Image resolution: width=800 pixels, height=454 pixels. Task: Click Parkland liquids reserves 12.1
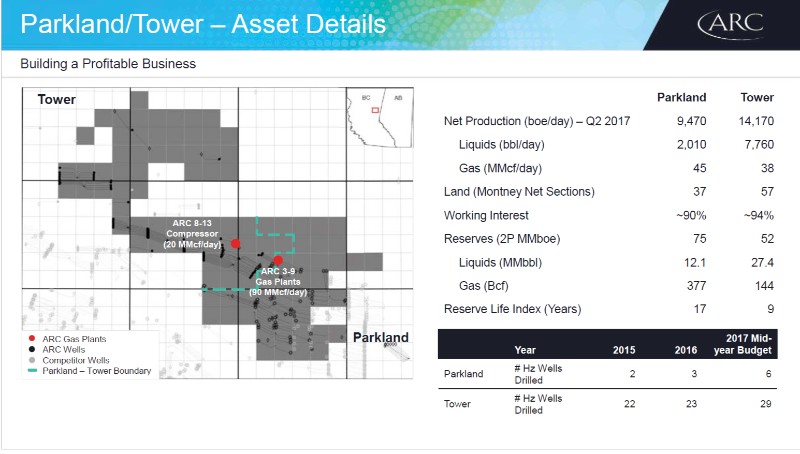695,263
